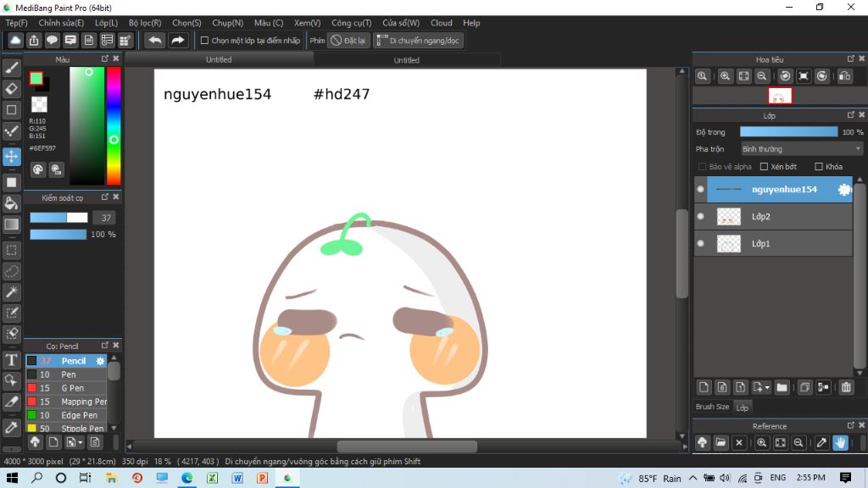Click the speech bubble comment icon

coord(52,41)
